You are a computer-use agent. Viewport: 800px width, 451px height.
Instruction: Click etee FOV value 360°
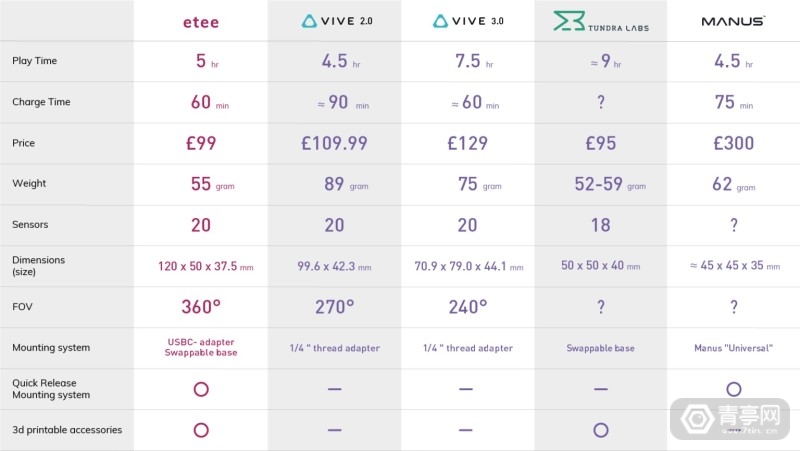(x=201, y=307)
